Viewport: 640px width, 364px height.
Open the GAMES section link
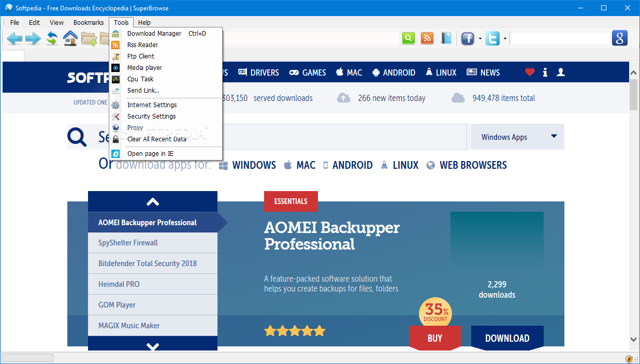coord(308,72)
